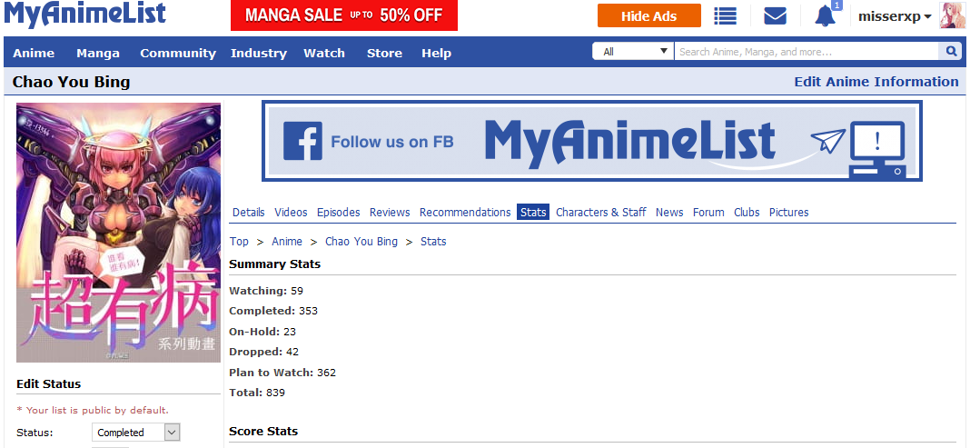Screen dimensions: 980x448
Task: Click the Facebook follow banner
Action: (x=591, y=141)
